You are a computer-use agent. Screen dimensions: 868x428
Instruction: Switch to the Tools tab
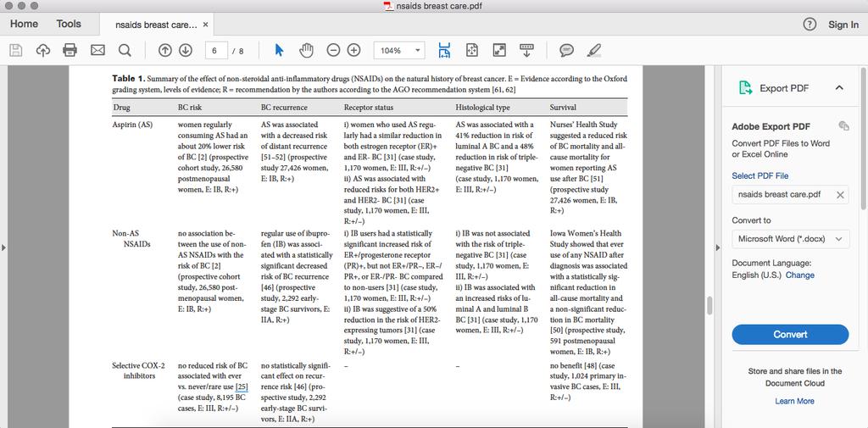click(x=69, y=24)
